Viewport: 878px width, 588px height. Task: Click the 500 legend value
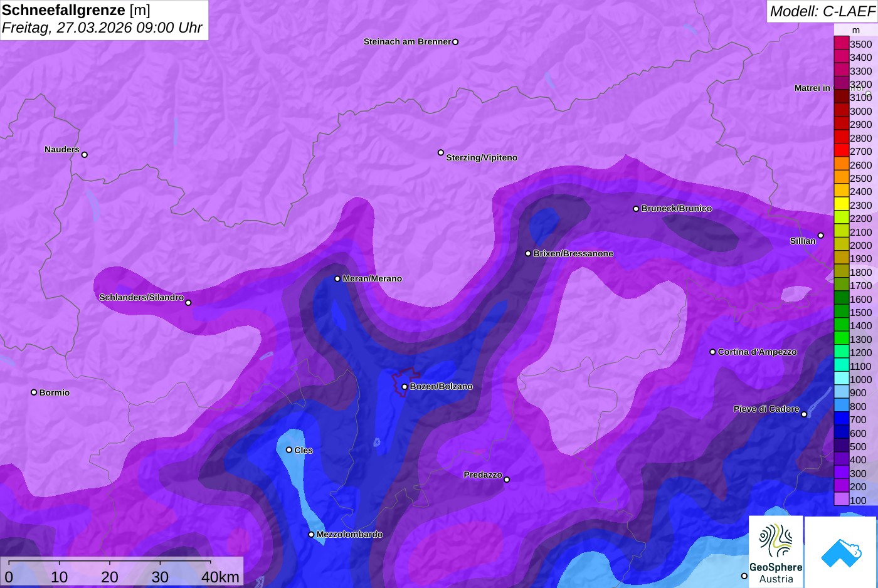click(858, 446)
